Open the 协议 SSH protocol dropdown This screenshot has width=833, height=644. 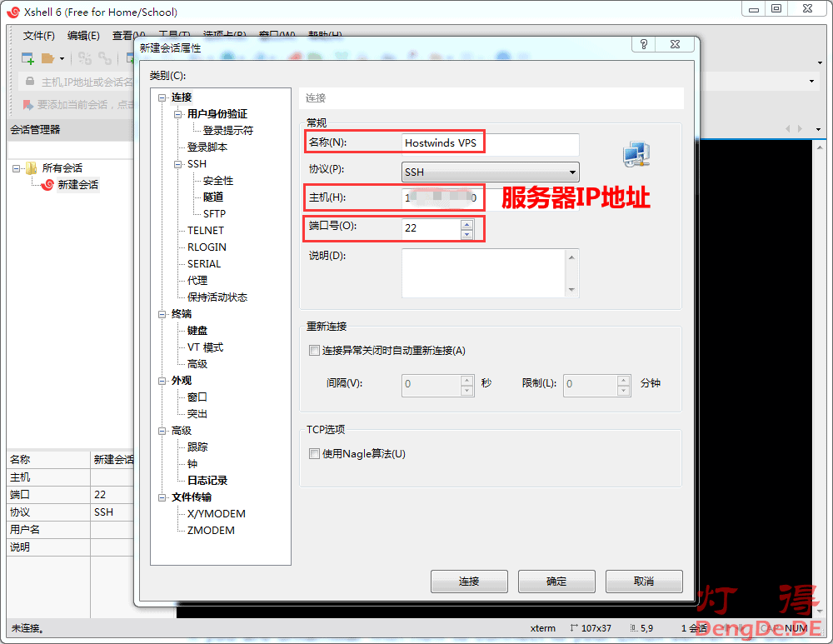[491, 172]
